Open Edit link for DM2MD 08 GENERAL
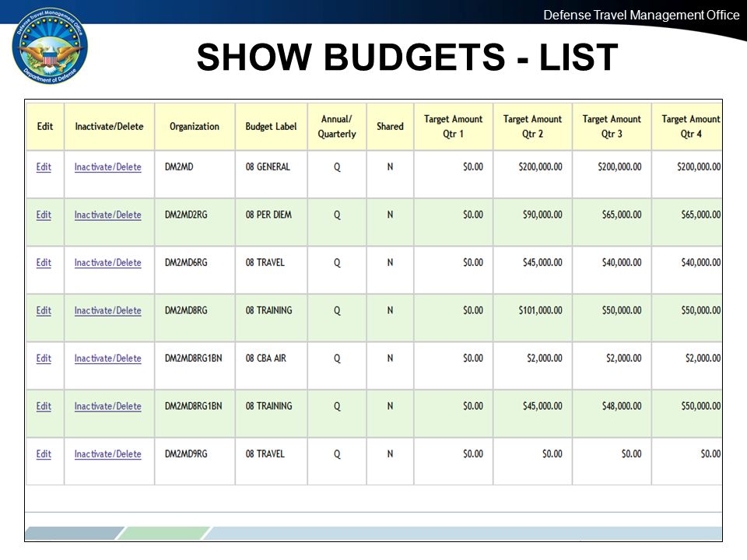747x560 pixels. 44,167
